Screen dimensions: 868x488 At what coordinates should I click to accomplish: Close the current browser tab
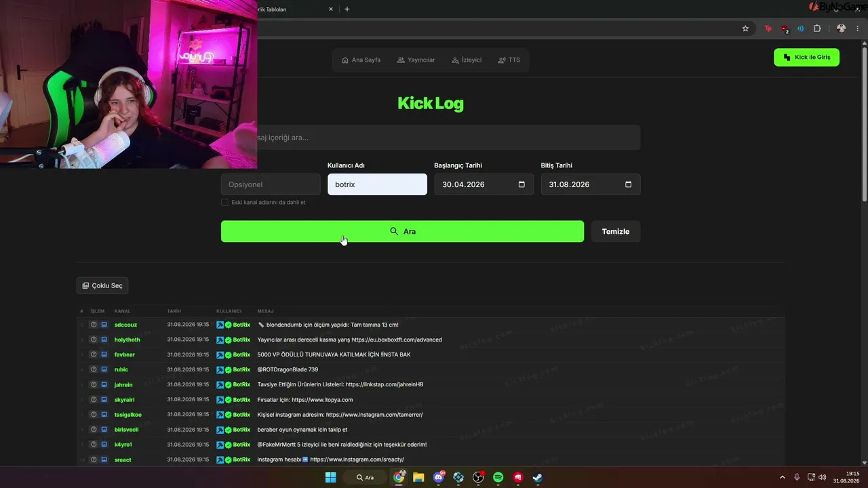[331, 9]
